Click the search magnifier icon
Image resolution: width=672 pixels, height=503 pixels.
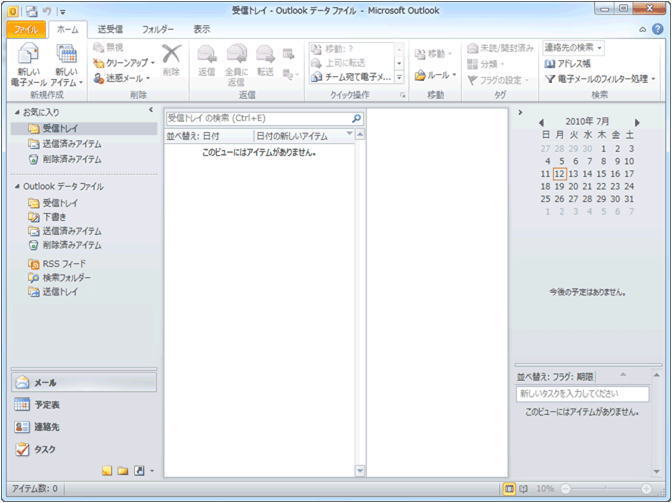[x=357, y=118]
